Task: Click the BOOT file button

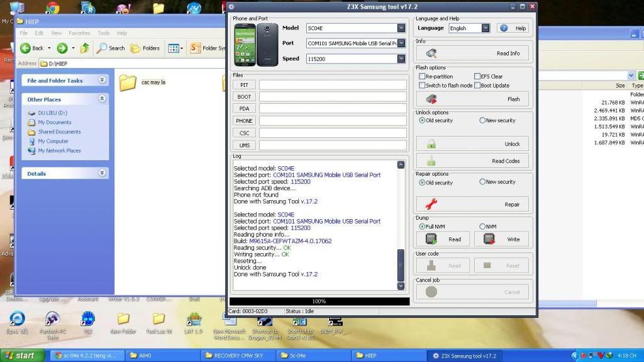Action: point(245,97)
